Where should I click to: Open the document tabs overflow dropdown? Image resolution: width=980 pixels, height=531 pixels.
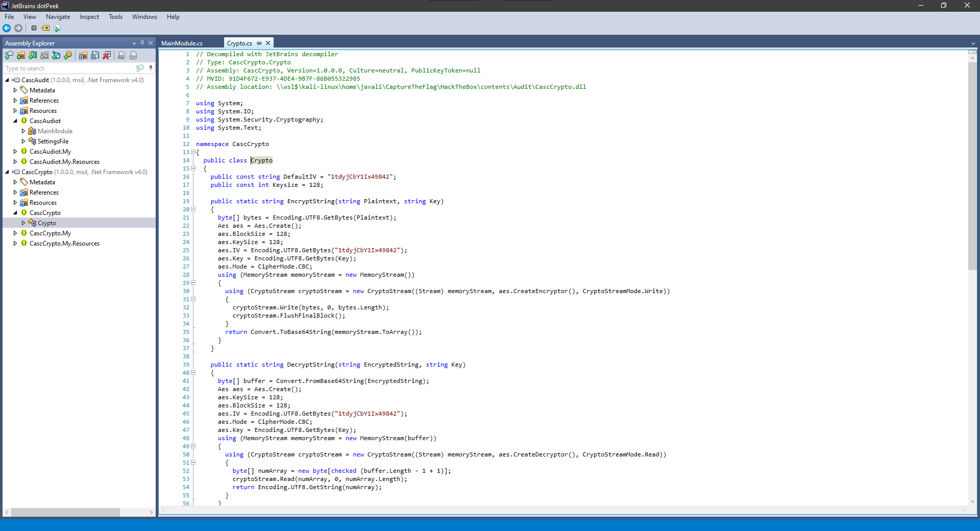click(x=973, y=44)
